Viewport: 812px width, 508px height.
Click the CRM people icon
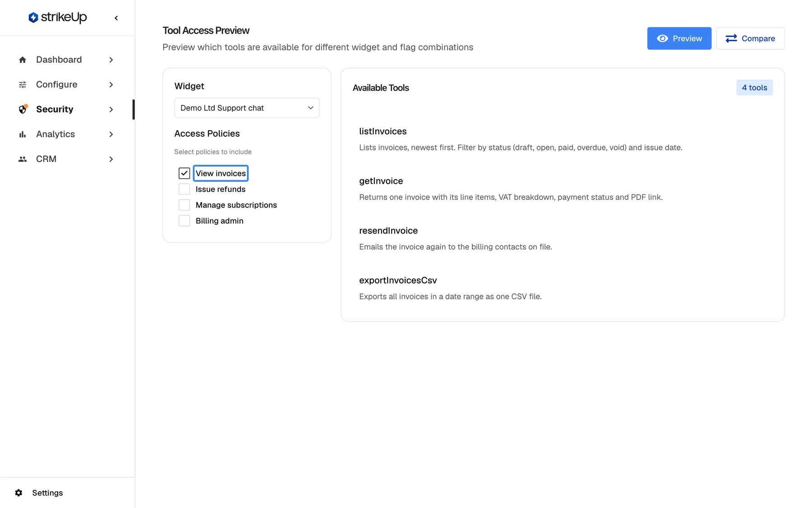23,159
